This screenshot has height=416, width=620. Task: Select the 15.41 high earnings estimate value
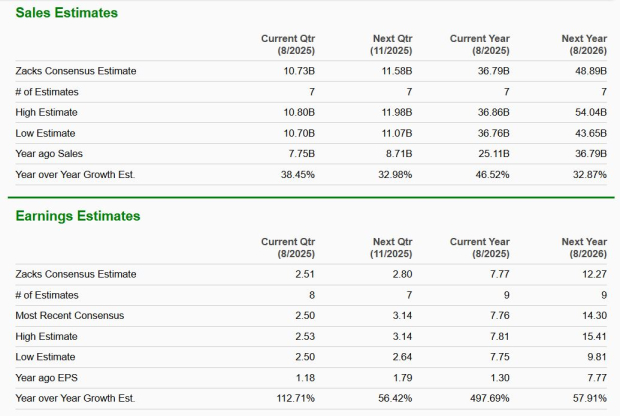pyautogui.click(x=594, y=337)
